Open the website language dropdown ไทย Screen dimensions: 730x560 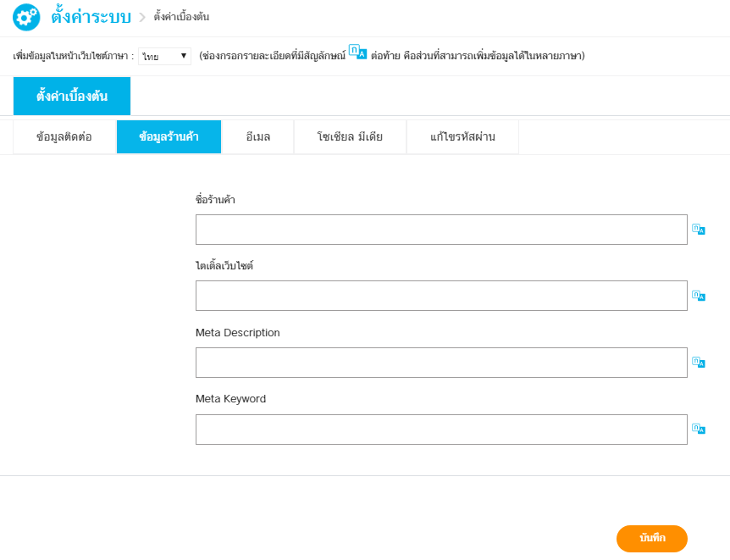coord(164,57)
